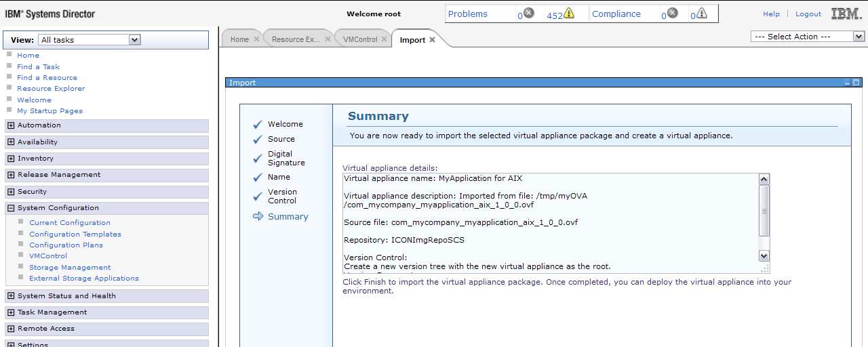
Task: Open Storage Management link
Action: [x=70, y=267]
